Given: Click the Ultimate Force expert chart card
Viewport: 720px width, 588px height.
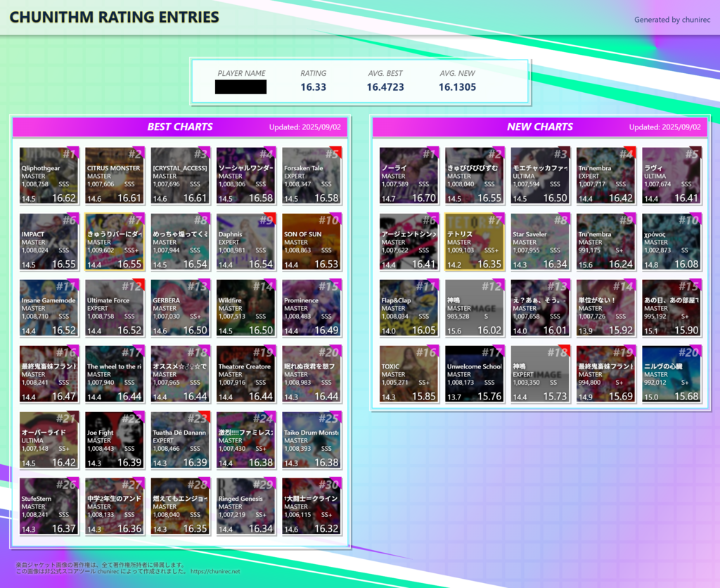Looking at the screenshot, I should (115, 307).
